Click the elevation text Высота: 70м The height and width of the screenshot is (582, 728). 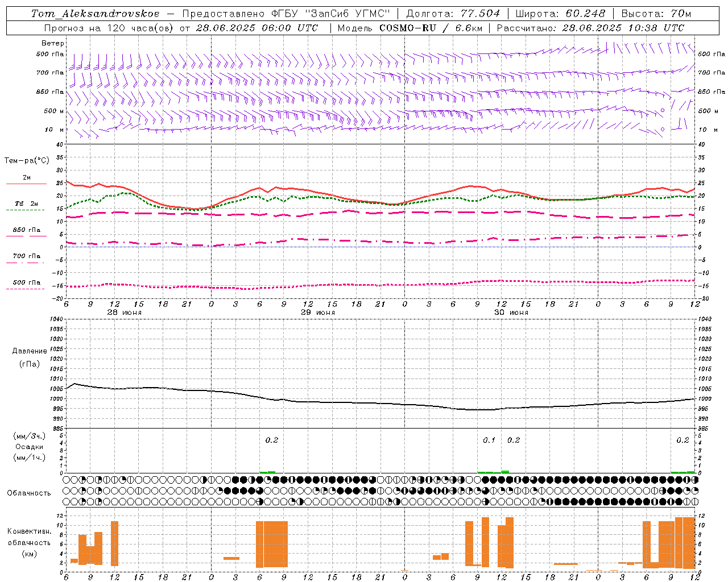point(656,14)
